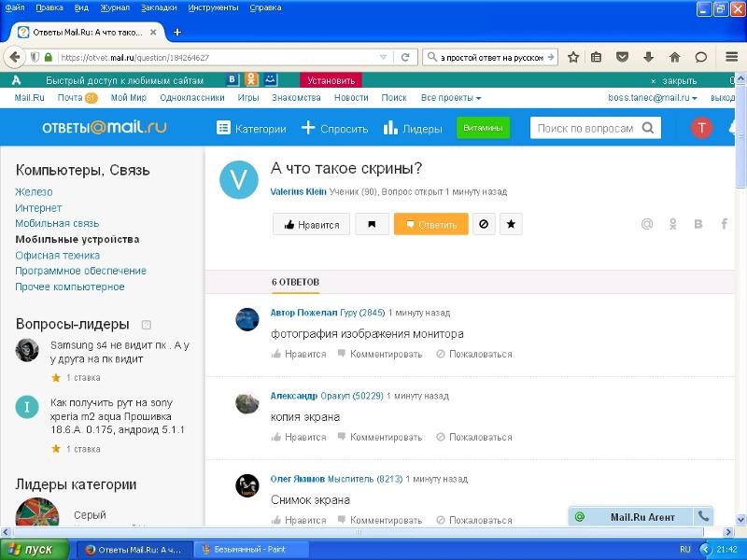The image size is (747, 560).
Task: Open the Вид menu
Action: click(x=81, y=7)
